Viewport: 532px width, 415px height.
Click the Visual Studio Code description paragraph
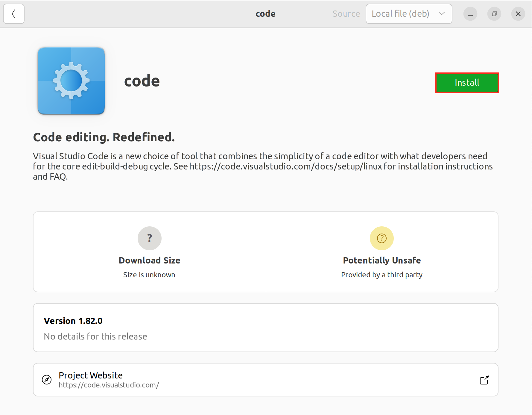(x=263, y=166)
